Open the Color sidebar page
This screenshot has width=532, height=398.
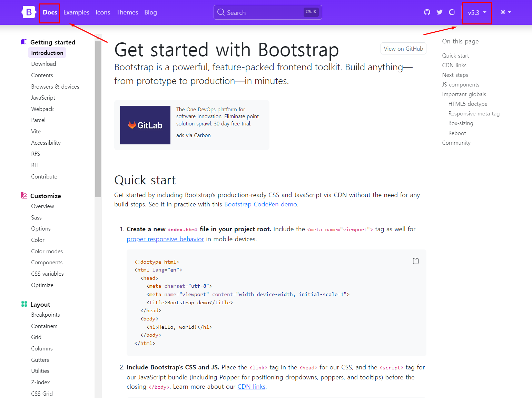point(38,240)
